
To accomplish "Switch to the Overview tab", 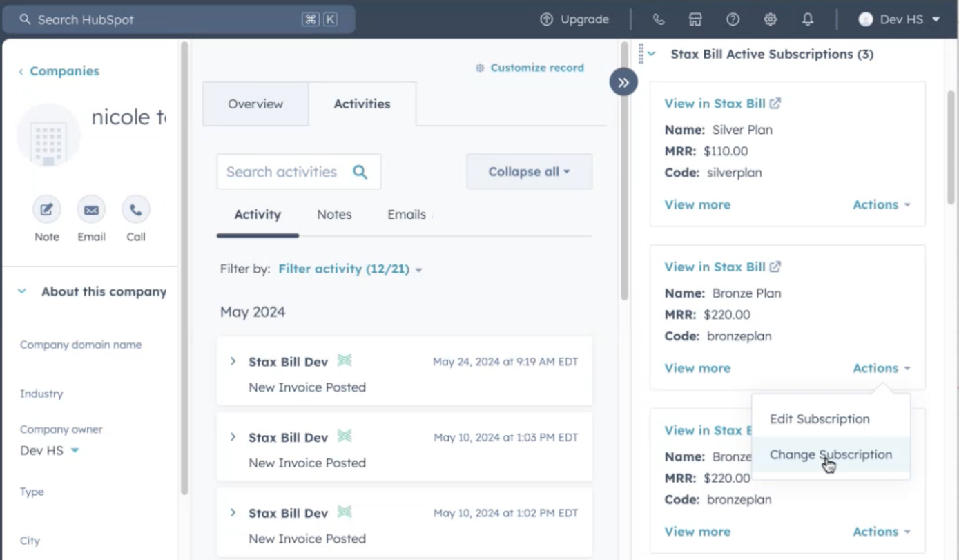I will (255, 104).
